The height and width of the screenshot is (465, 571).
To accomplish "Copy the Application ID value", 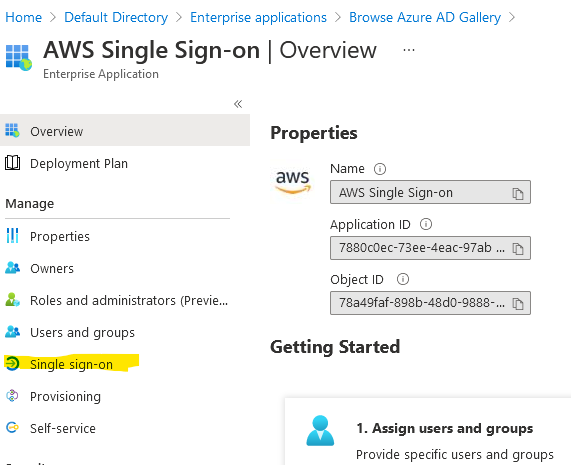I will click(x=517, y=249).
